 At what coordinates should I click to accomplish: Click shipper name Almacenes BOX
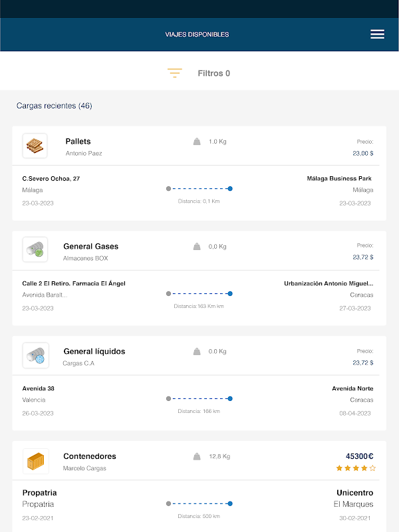pos(85,258)
